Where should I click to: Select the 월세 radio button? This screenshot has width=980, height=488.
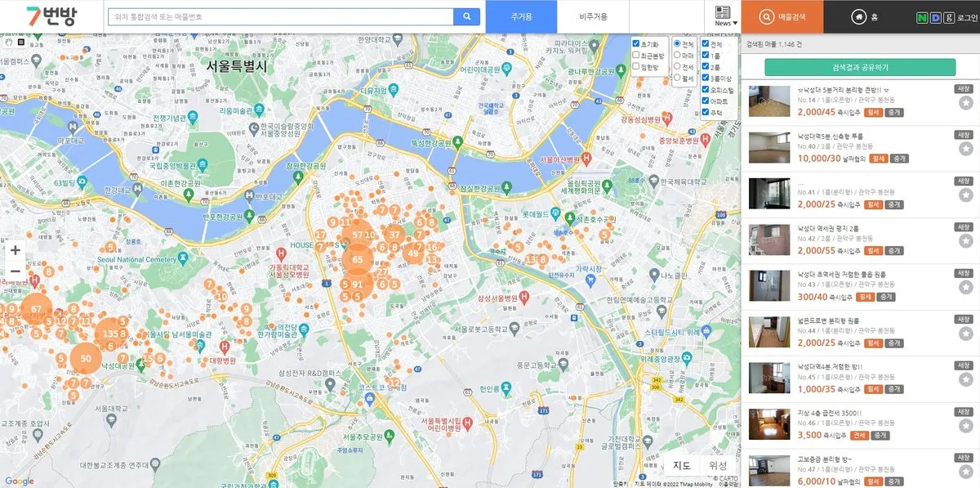677,78
